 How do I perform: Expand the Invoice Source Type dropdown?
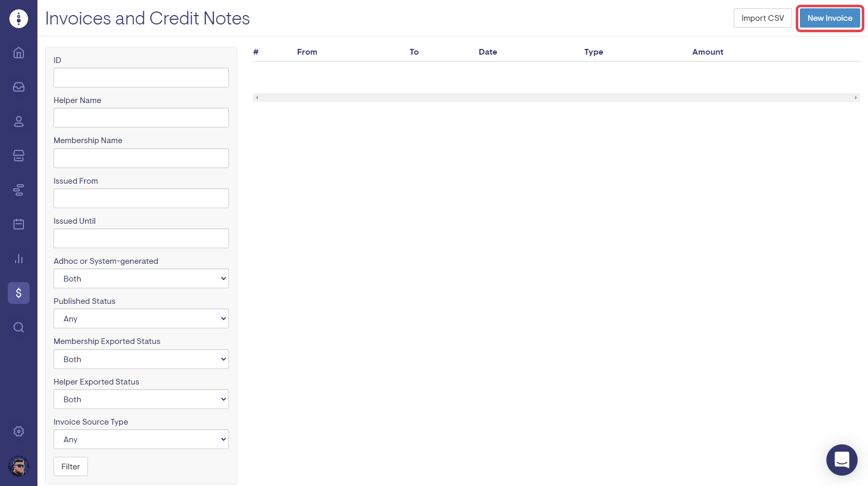[x=141, y=439]
